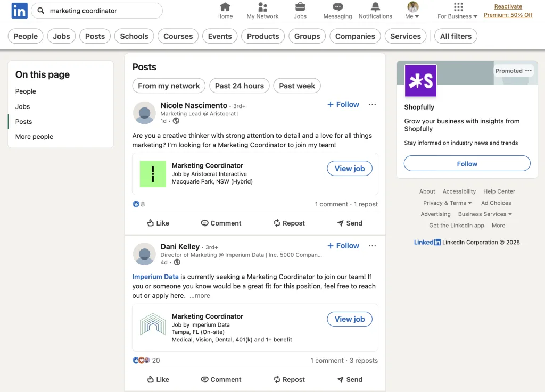Open three-dot menu on Nicole Nascimento's post

[372, 105]
